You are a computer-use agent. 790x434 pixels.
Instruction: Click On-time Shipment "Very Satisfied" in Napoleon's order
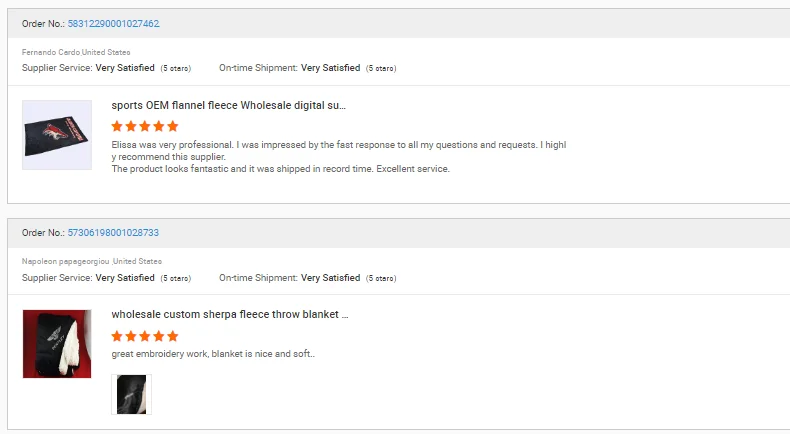click(330, 278)
